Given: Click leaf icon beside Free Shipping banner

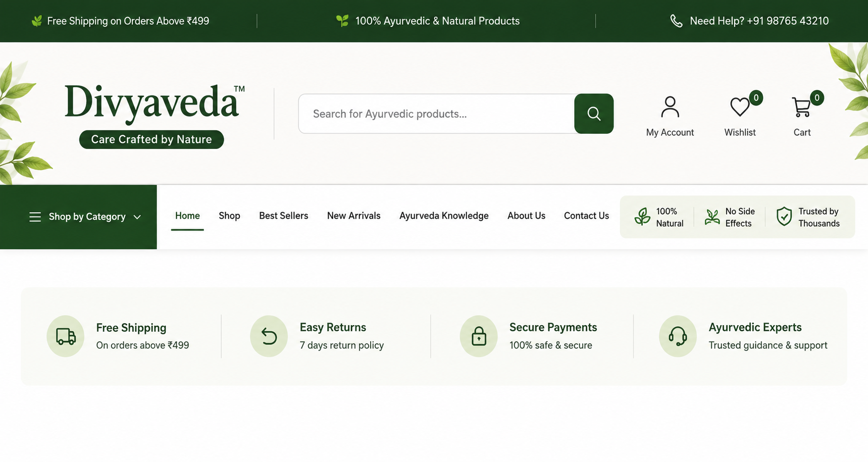Looking at the screenshot, I should coord(37,21).
